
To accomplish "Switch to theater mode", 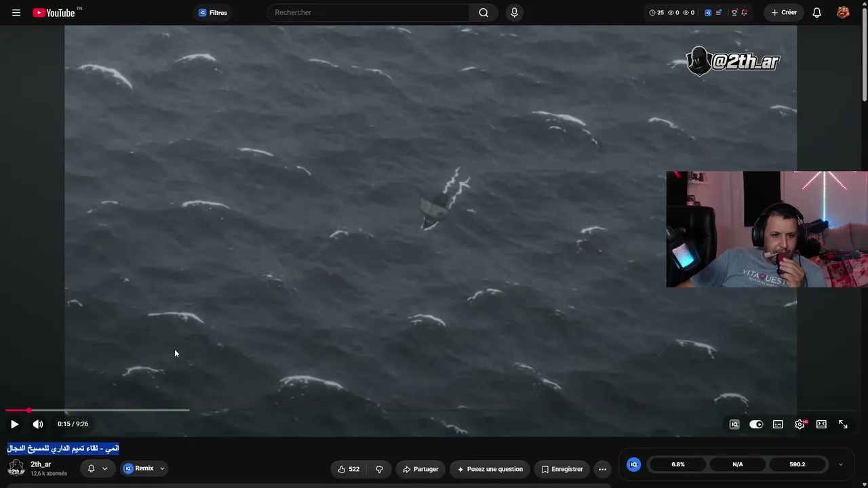I will coord(821,424).
